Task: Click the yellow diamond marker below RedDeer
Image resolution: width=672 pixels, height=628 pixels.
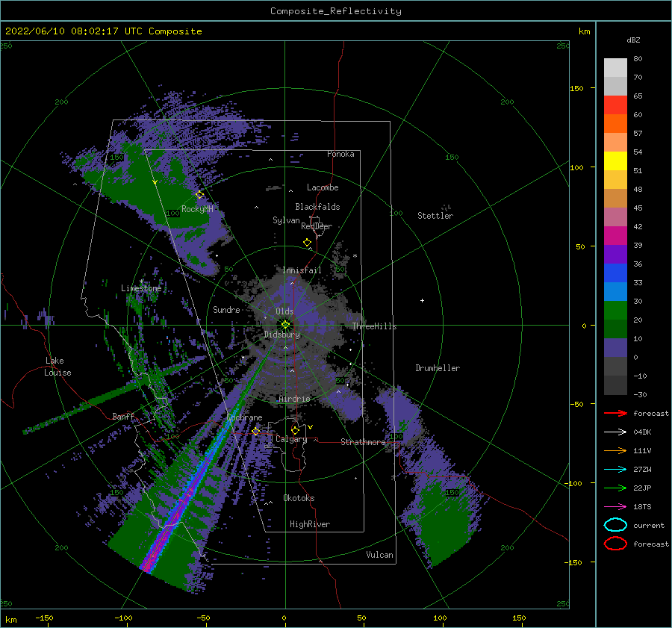Action: 308,243
